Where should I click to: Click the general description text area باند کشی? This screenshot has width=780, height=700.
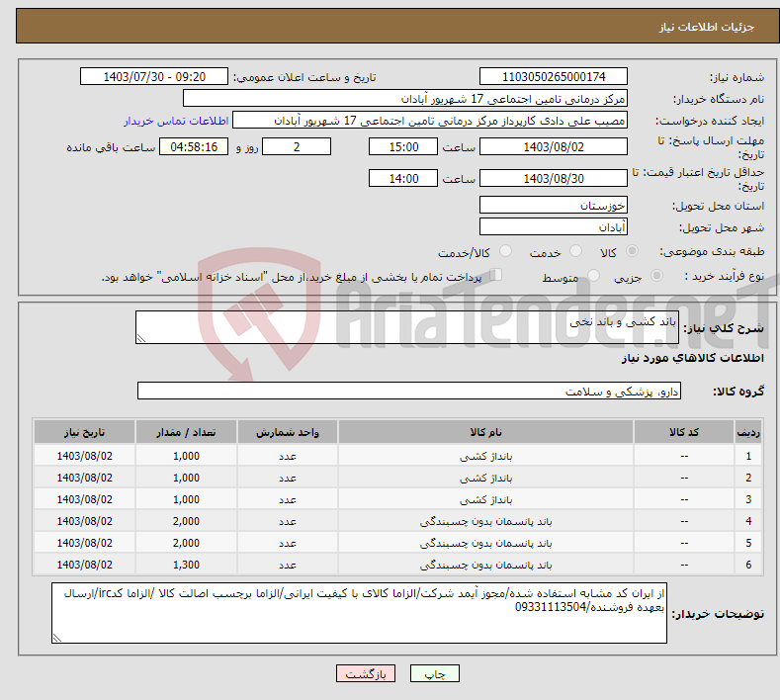point(407,327)
